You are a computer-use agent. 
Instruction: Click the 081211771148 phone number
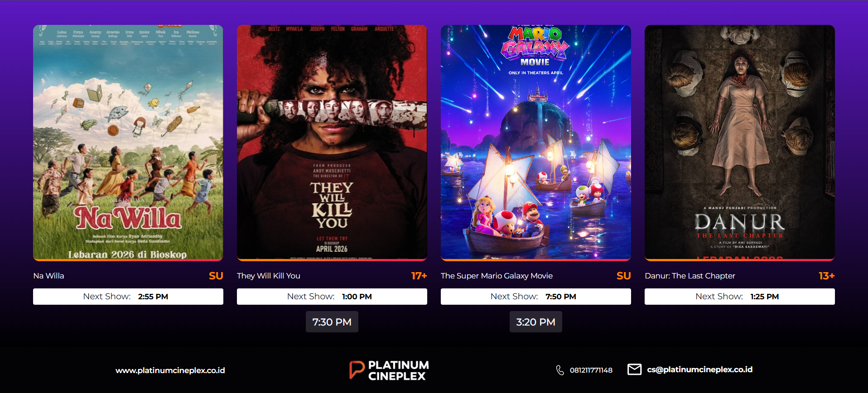[x=591, y=370]
